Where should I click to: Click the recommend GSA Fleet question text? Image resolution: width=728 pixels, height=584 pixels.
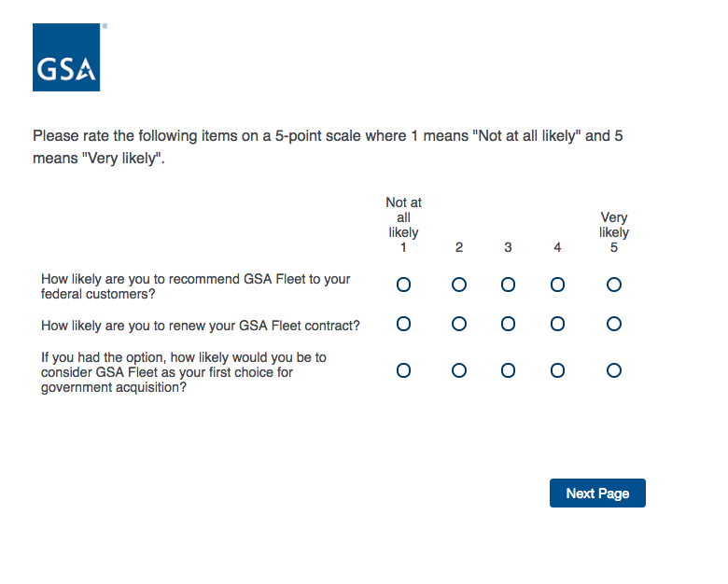[195, 286]
